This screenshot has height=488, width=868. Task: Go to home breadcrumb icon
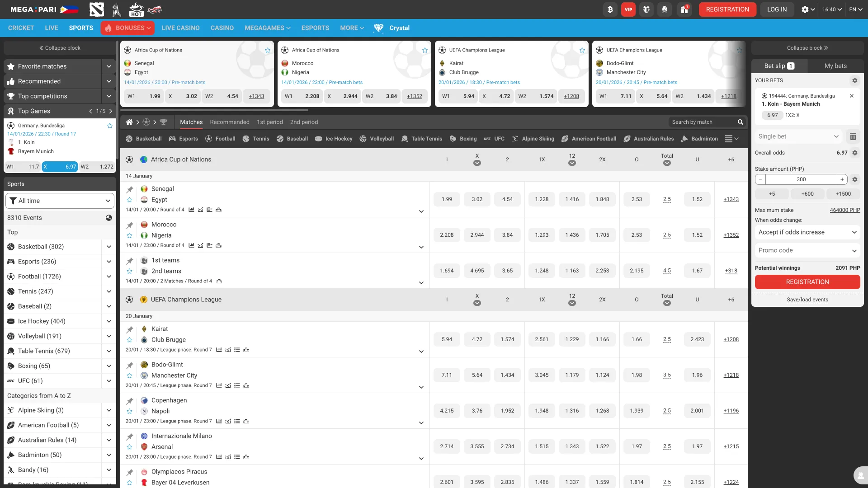[x=129, y=122]
